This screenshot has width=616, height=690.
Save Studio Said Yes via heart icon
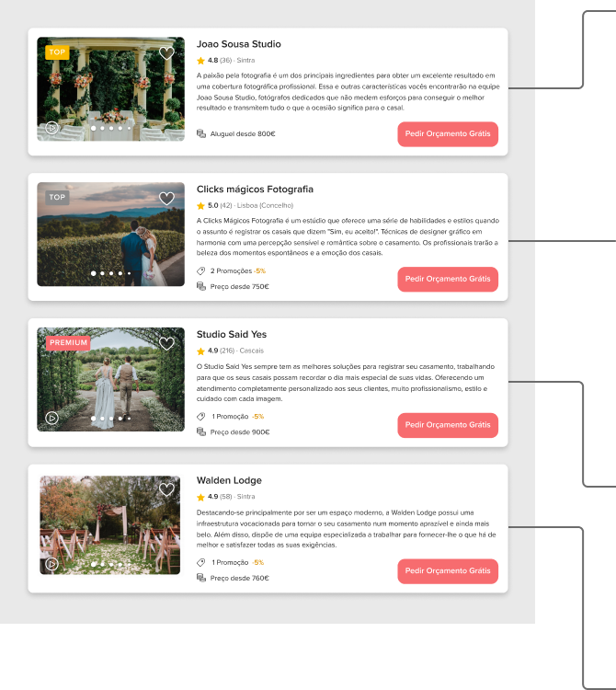click(x=166, y=344)
